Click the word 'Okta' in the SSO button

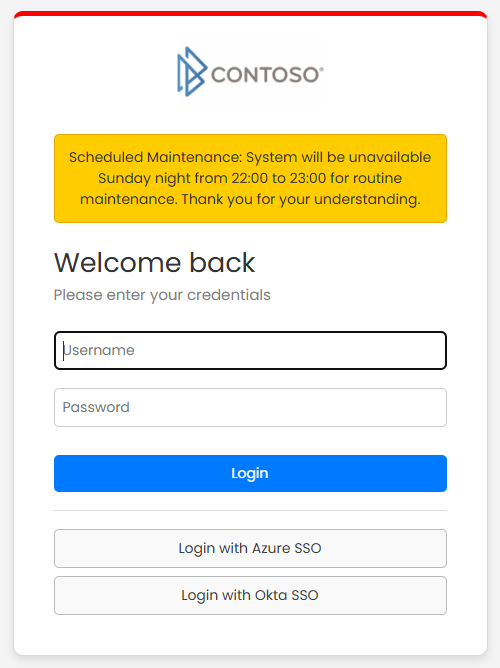coord(271,595)
